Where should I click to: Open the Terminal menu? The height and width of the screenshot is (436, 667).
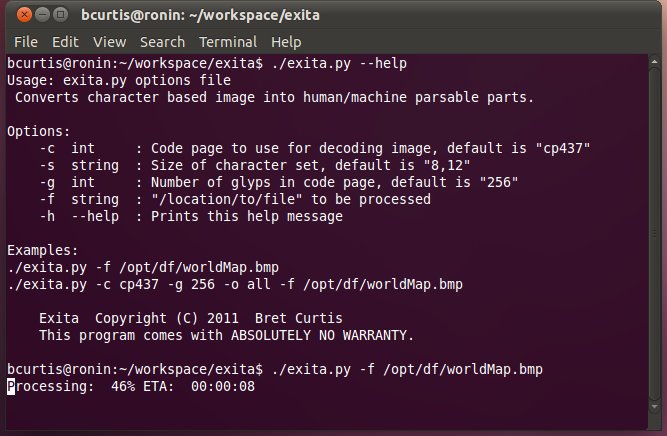(x=227, y=42)
